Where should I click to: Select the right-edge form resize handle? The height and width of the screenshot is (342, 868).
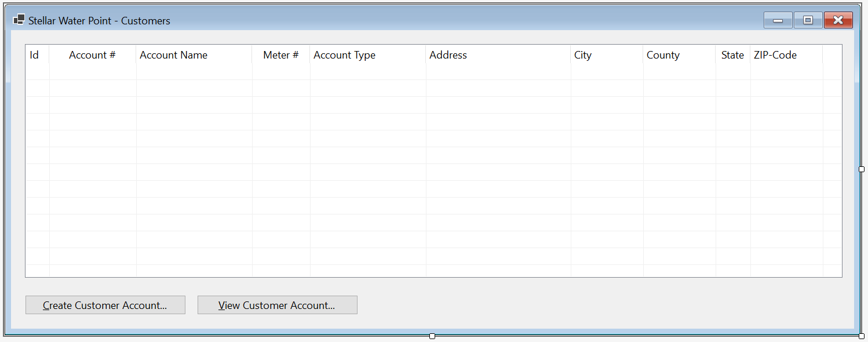pyautogui.click(x=862, y=169)
